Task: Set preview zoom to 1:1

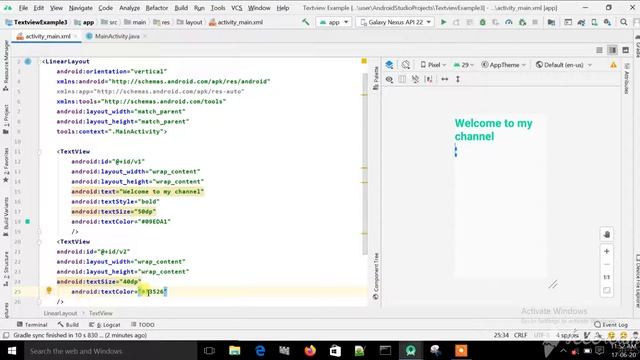Action: [607, 278]
